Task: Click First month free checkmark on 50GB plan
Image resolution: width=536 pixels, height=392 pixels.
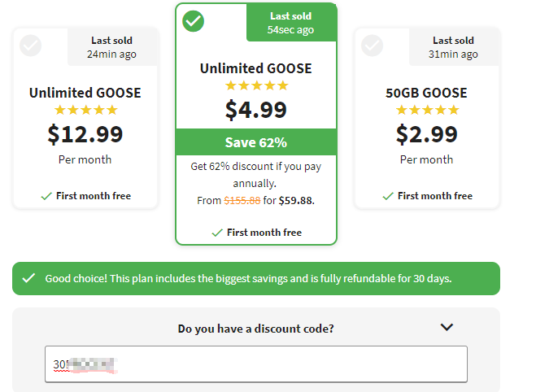Action: (x=388, y=196)
